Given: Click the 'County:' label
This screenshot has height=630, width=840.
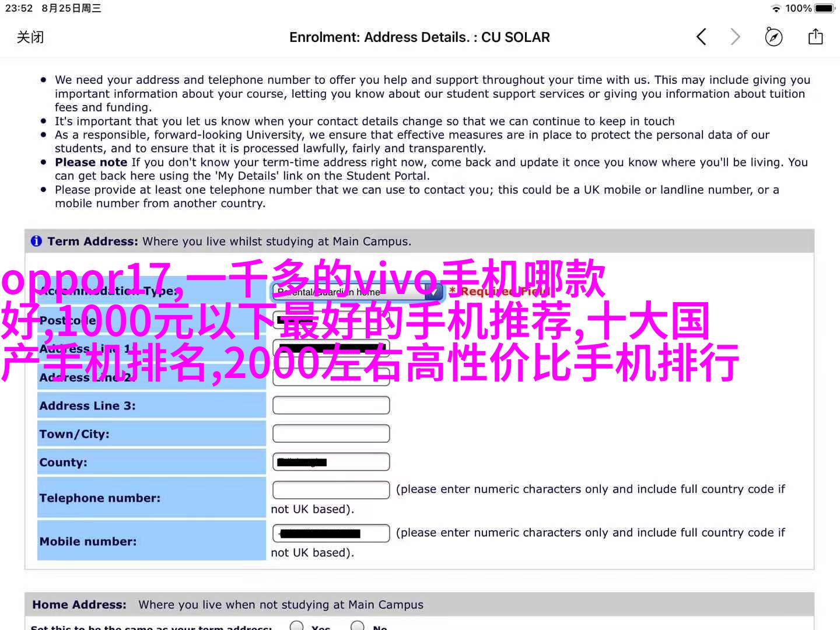Looking at the screenshot, I should [x=63, y=462].
